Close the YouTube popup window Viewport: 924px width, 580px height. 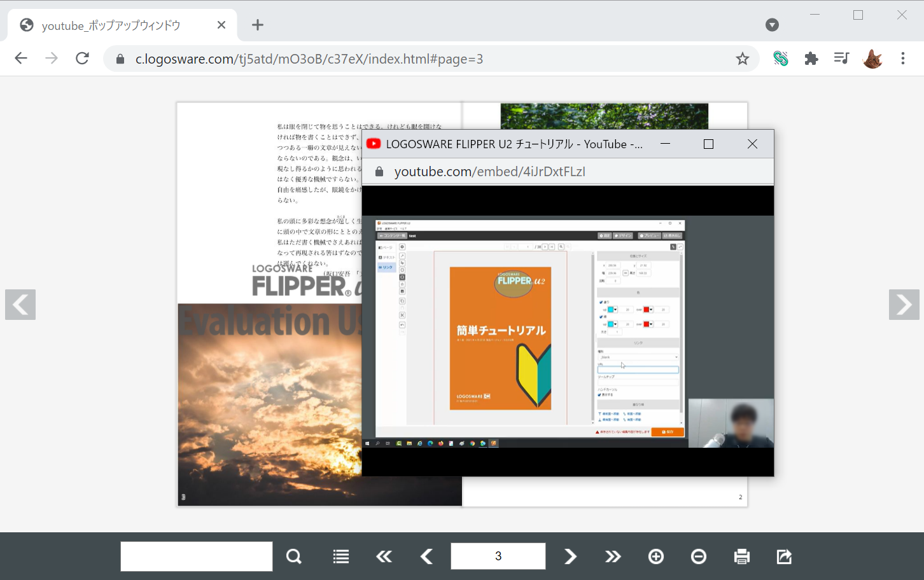coord(752,144)
